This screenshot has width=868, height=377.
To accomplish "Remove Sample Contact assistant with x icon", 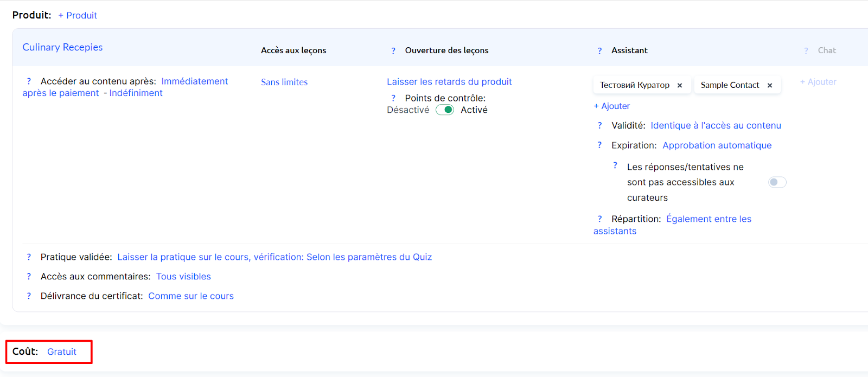I will tap(769, 86).
